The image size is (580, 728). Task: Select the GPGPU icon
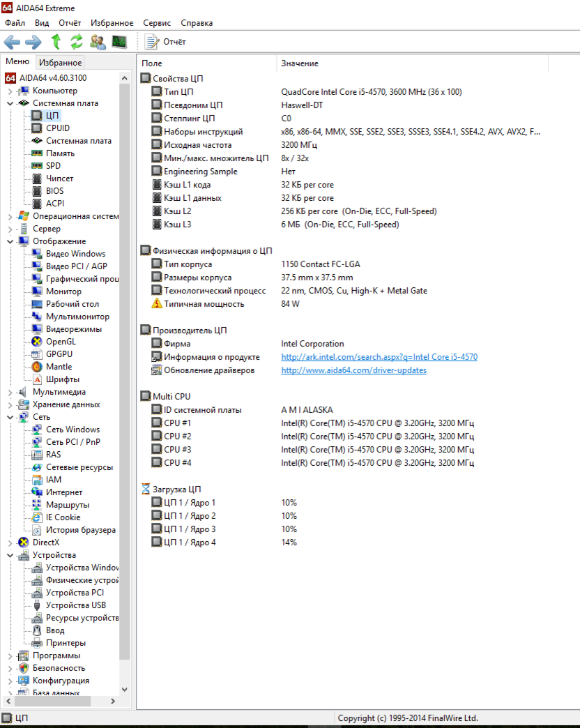coord(37,354)
